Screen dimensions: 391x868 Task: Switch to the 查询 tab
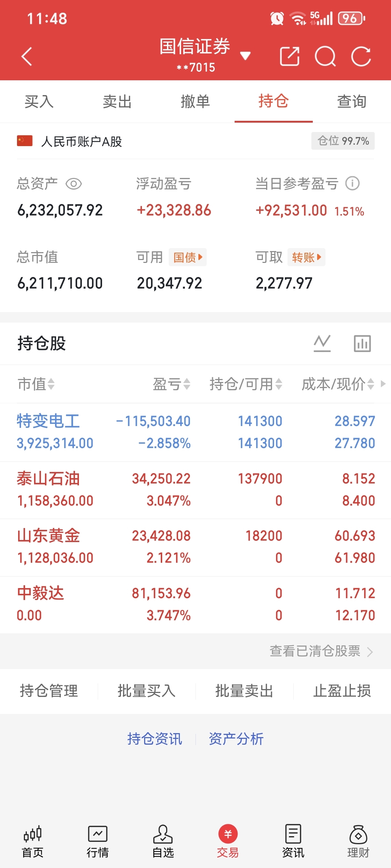pos(352,101)
